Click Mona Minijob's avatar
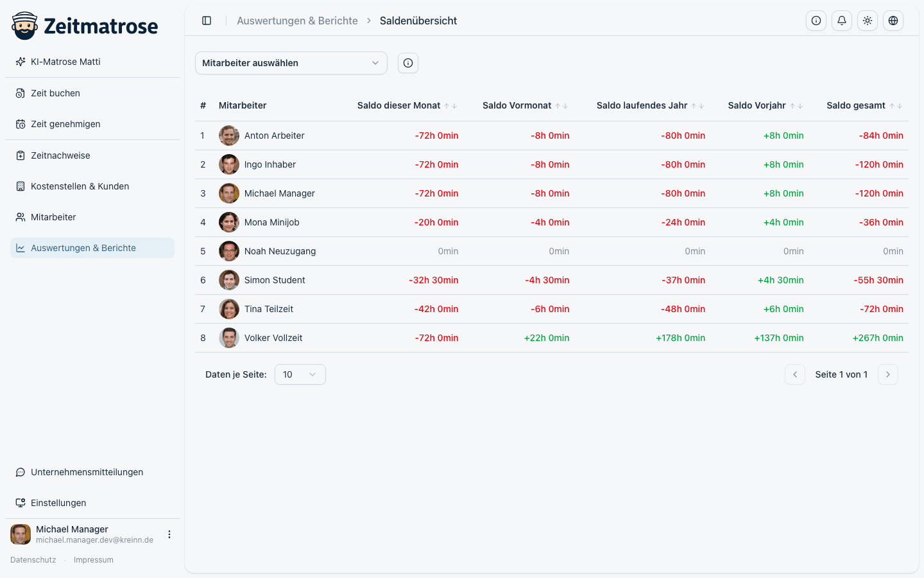Viewport: 924px width, 578px height. point(229,222)
